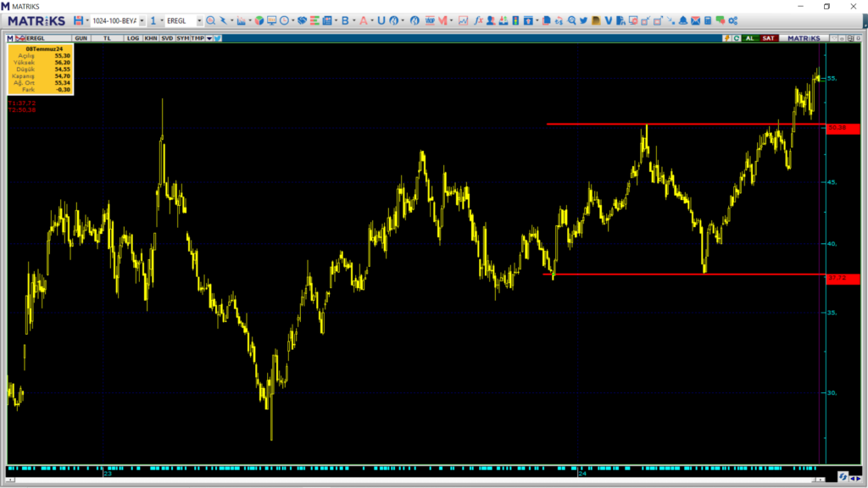Toggle the SVD option on chart header
Viewport: 868px width, 488px height.
pos(167,38)
